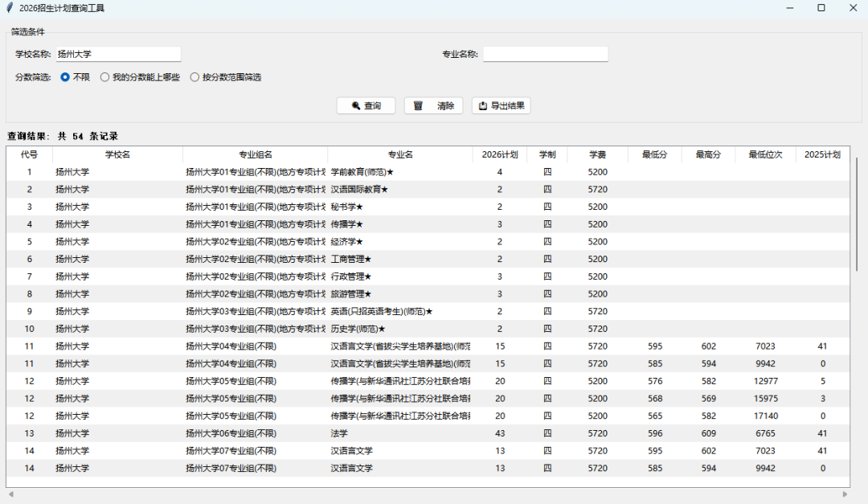
Task: Sort by 最低位次 column header
Action: click(766, 154)
